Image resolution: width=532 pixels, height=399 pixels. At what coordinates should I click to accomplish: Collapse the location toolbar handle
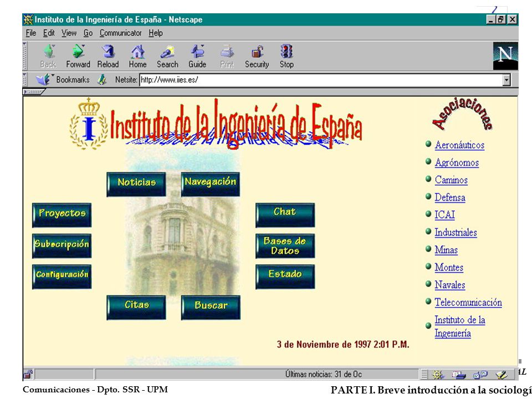tap(24, 79)
